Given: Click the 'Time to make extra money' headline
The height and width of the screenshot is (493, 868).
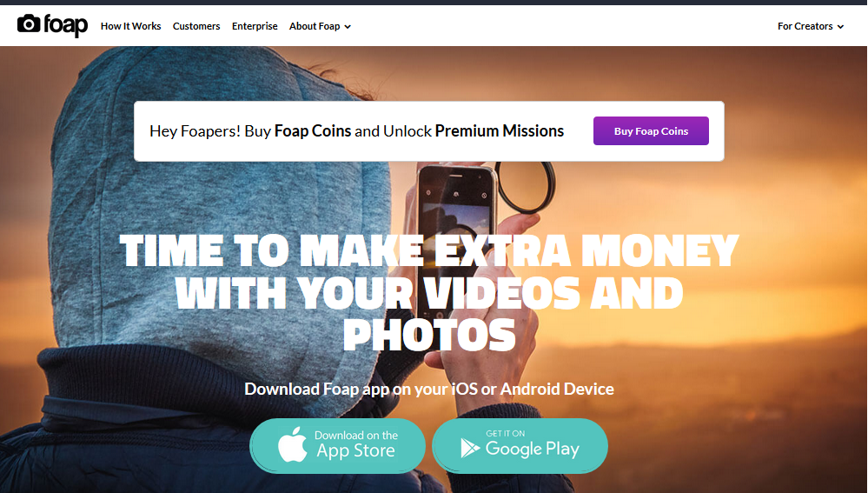Looking at the screenshot, I should (x=429, y=292).
